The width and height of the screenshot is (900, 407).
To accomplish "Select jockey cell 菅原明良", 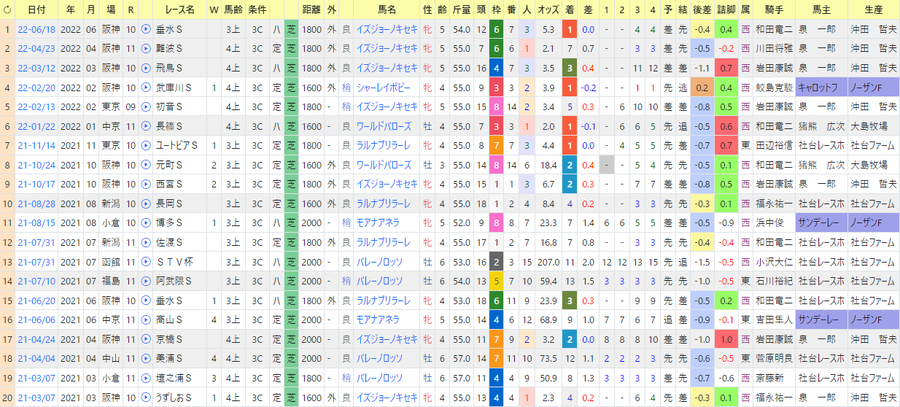I will pyautogui.click(x=773, y=359).
